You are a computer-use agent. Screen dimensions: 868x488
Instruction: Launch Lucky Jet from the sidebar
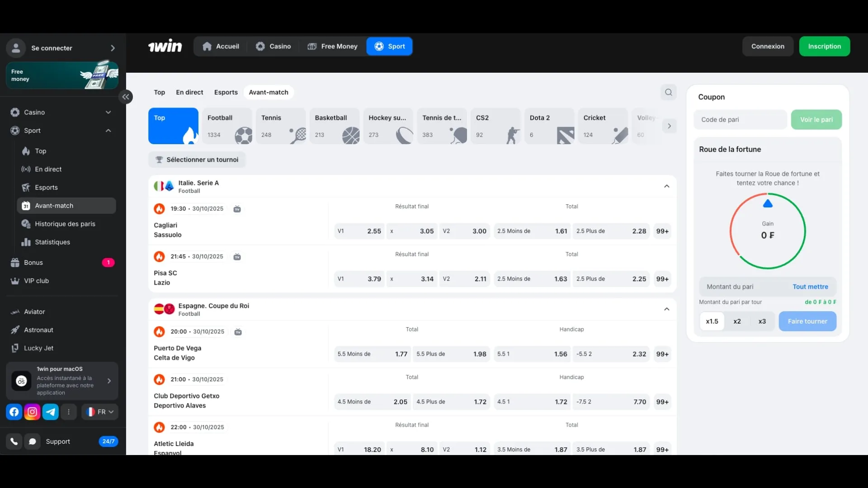click(38, 348)
